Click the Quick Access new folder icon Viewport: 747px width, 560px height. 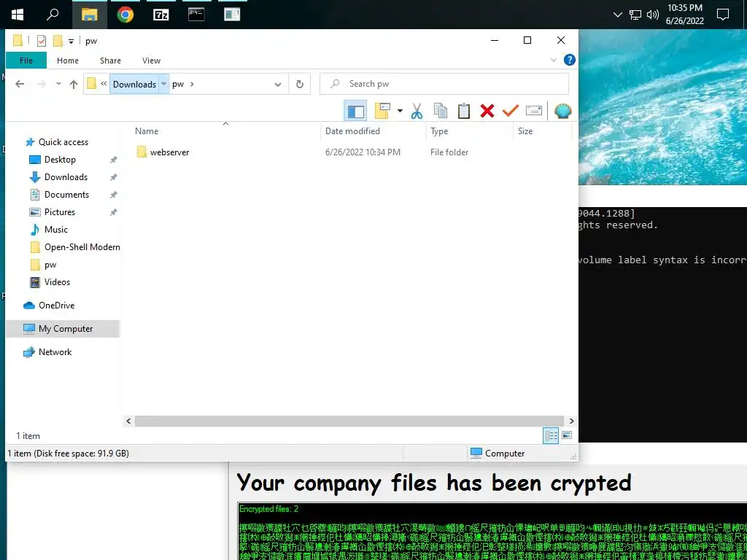pyautogui.click(x=58, y=41)
